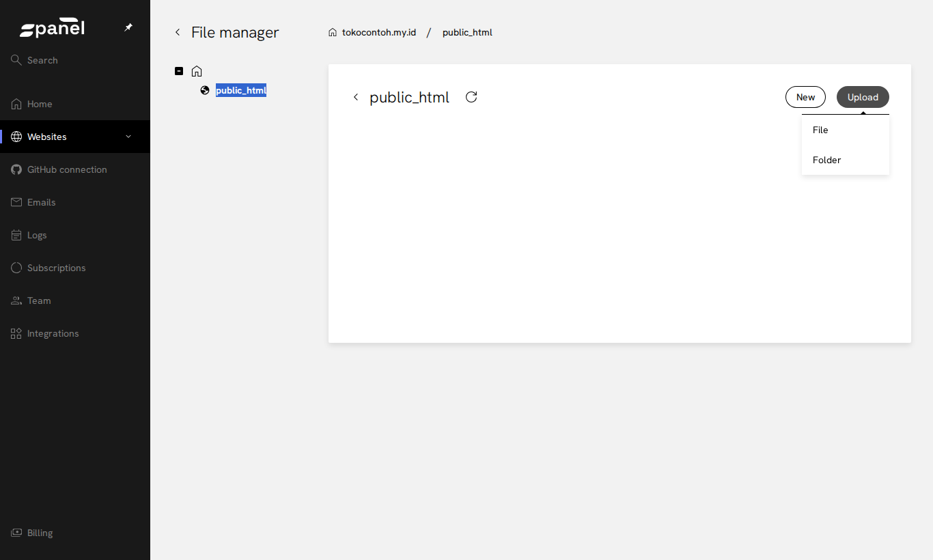Open tokocontoh.my.id in the breadcrumb
This screenshot has height=560, width=933.
[x=379, y=32]
